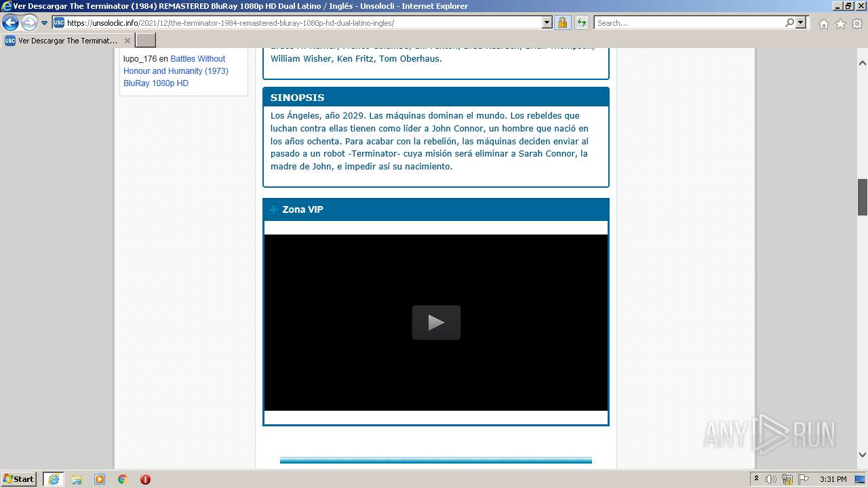The width and height of the screenshot is (868, 488).
Task: Open the red Opera taskbar icon
Action: point(145,479)
